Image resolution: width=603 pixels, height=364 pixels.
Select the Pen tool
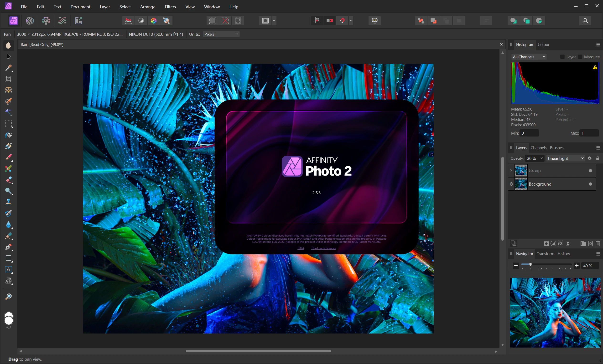coord(8,247)
